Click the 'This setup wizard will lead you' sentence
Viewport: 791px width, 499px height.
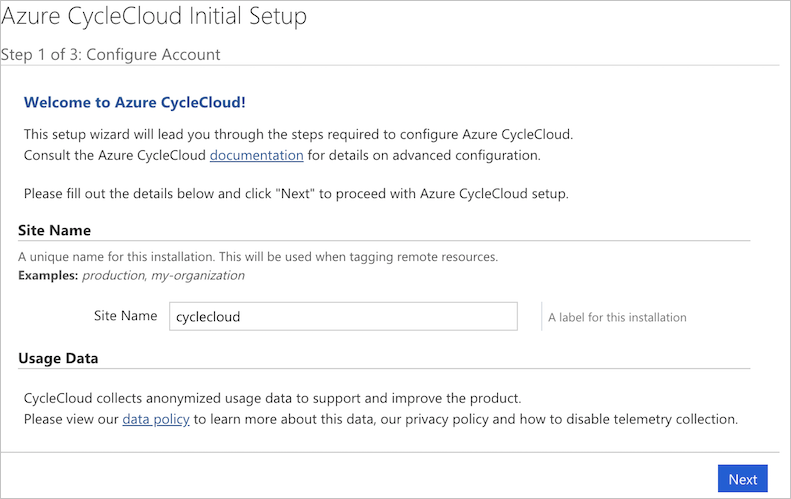298,135
